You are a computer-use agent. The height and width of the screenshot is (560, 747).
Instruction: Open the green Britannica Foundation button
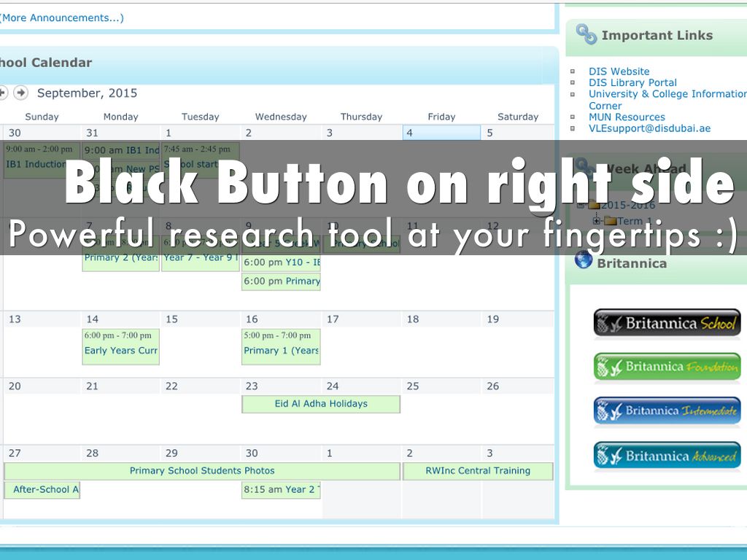coord(667,367)
